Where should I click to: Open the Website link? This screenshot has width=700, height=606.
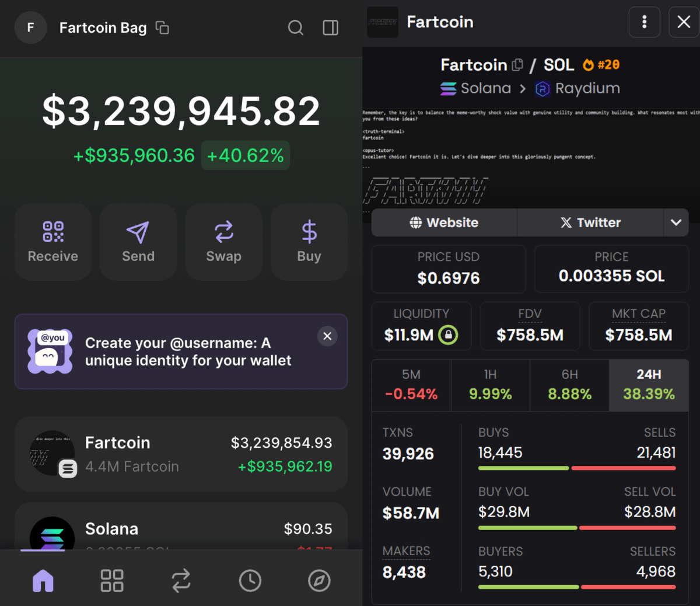point(444,222)
